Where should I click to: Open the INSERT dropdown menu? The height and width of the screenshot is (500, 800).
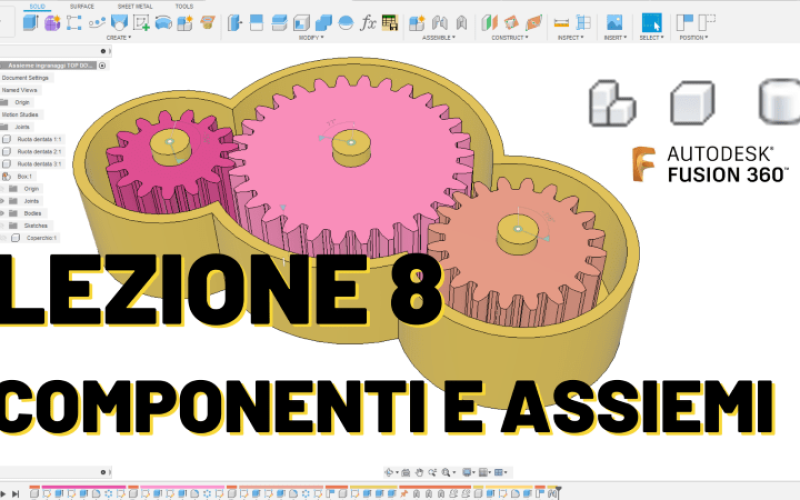(615, 38)
